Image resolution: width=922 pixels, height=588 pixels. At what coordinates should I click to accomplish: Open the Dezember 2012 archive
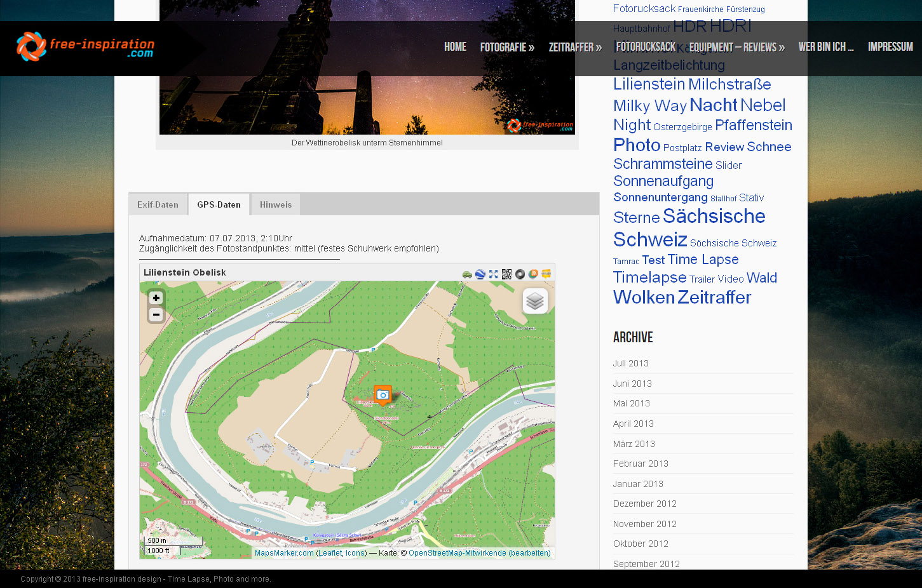[645, 504]
